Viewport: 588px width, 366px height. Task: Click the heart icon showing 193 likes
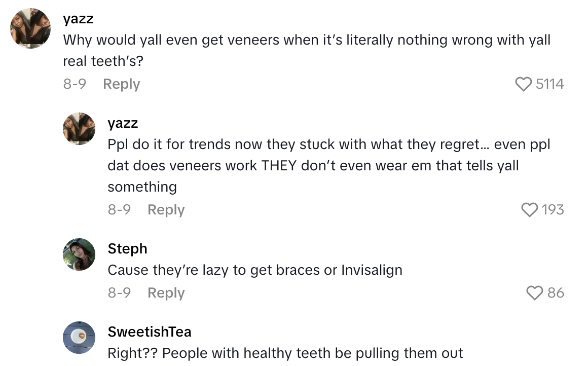[x=530, y=210]
